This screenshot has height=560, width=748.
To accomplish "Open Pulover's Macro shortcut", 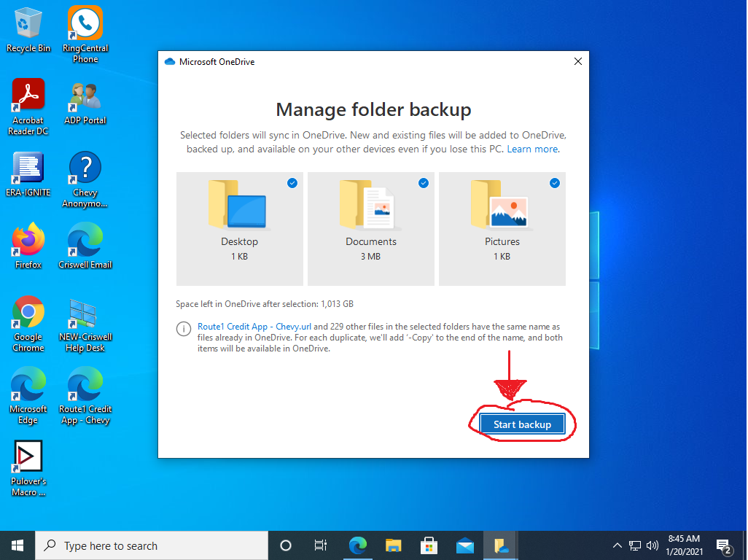I will click(x=28, y=468).
